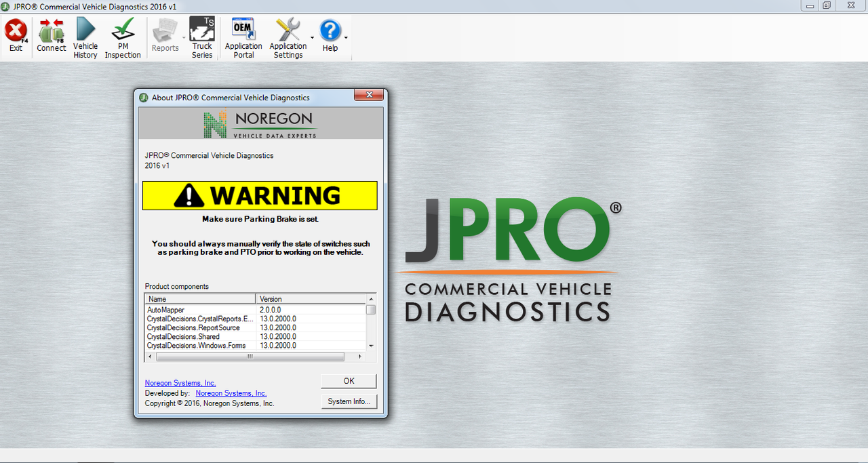This screenshot has height=463, width=868.
Task: Click the component list scroll-down arrow
Action: [x=371, y=345]
